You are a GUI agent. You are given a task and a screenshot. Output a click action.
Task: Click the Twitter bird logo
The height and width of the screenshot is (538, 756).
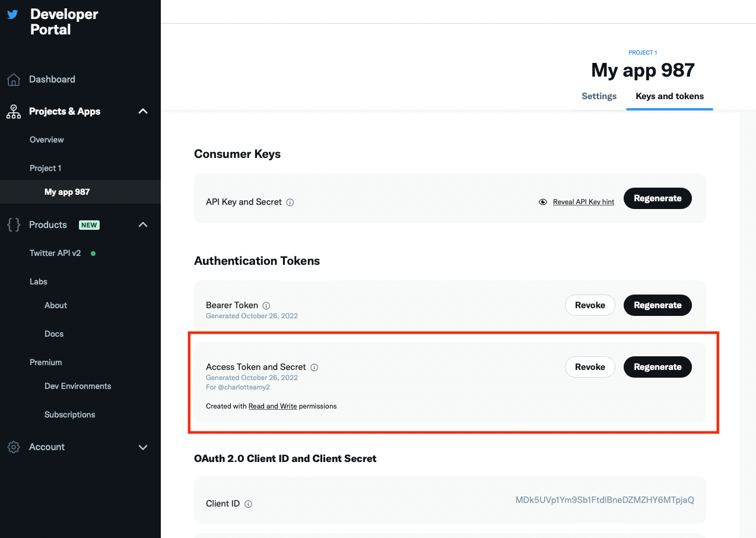pos(12,15)
